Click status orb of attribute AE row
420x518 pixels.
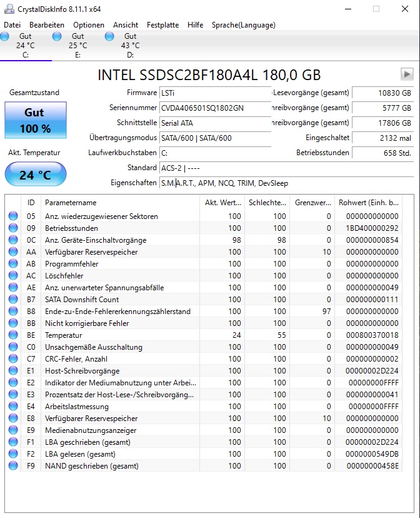click(13, 287)
